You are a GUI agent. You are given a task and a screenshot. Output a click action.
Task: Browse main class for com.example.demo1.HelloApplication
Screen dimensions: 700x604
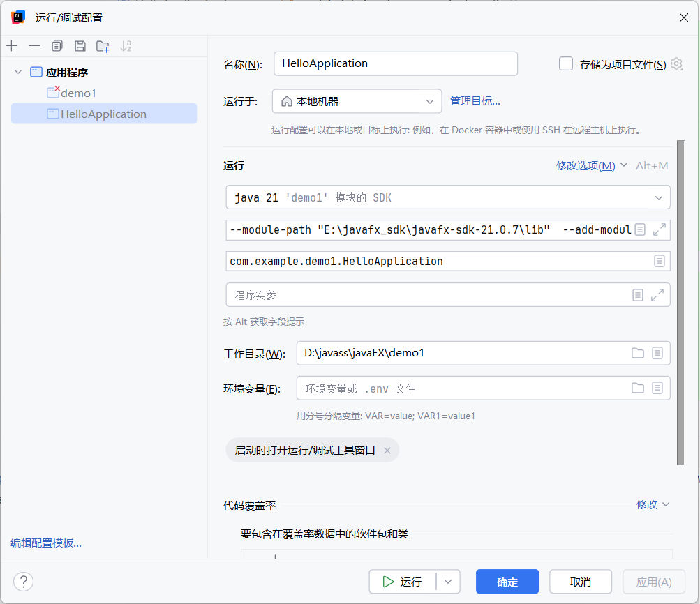[x=660, y=261]
